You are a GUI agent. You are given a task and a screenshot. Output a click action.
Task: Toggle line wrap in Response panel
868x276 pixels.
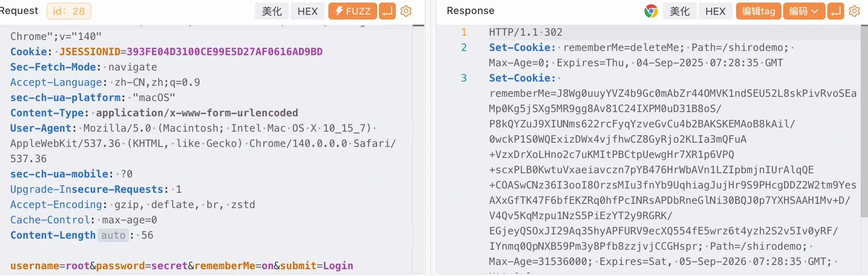click(x=836, y=11)
